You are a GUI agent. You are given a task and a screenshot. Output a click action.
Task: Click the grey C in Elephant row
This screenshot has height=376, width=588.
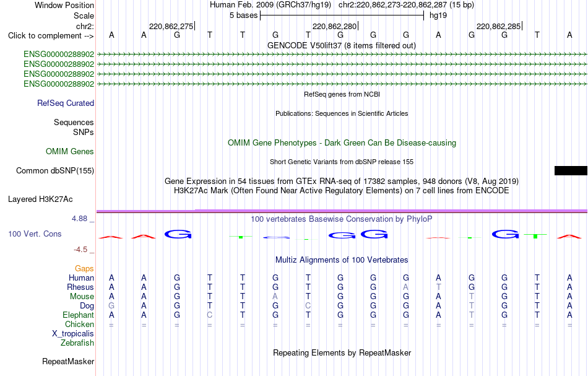(210, 315)
